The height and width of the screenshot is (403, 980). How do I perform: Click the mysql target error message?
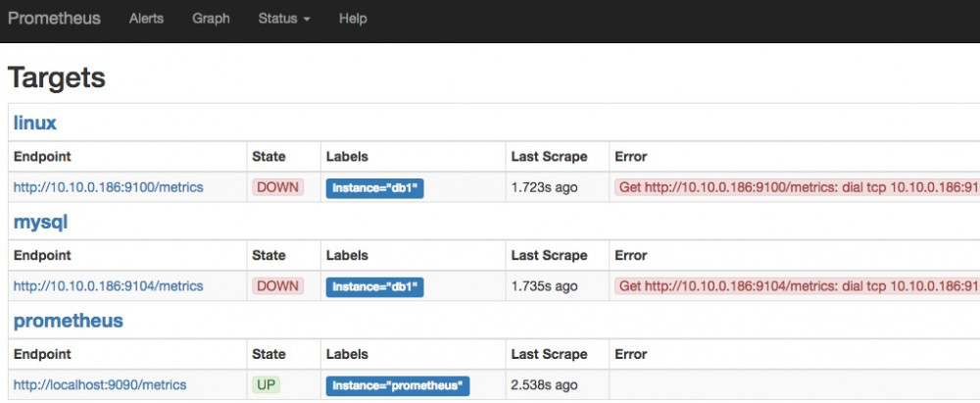pos(797,286)
